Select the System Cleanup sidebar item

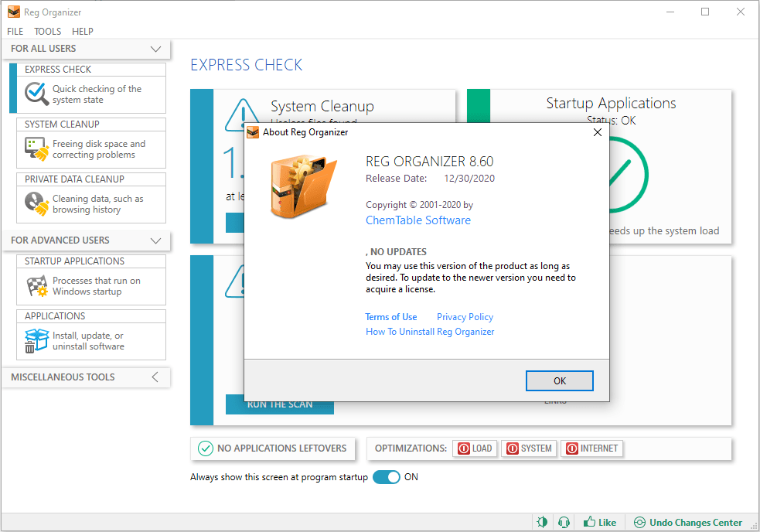[x=91, y=142]
